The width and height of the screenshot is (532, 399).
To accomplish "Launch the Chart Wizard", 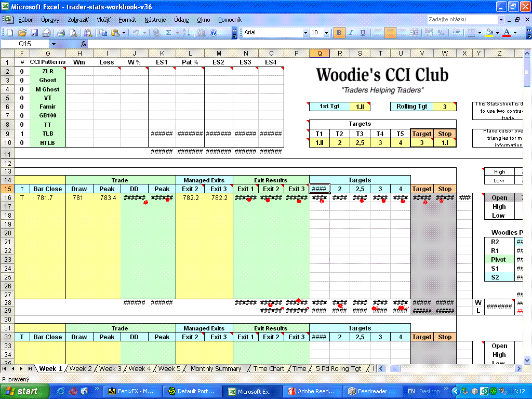I will coord(202,33).
